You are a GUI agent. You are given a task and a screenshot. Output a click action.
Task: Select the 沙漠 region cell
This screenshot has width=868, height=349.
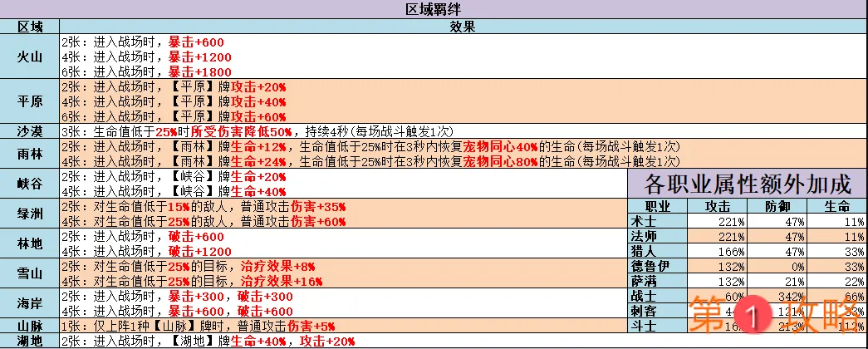(x=30, y=131)
